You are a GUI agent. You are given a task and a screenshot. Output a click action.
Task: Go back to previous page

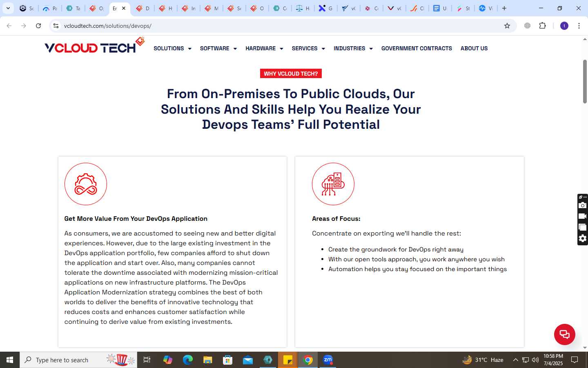click(9, 26)
